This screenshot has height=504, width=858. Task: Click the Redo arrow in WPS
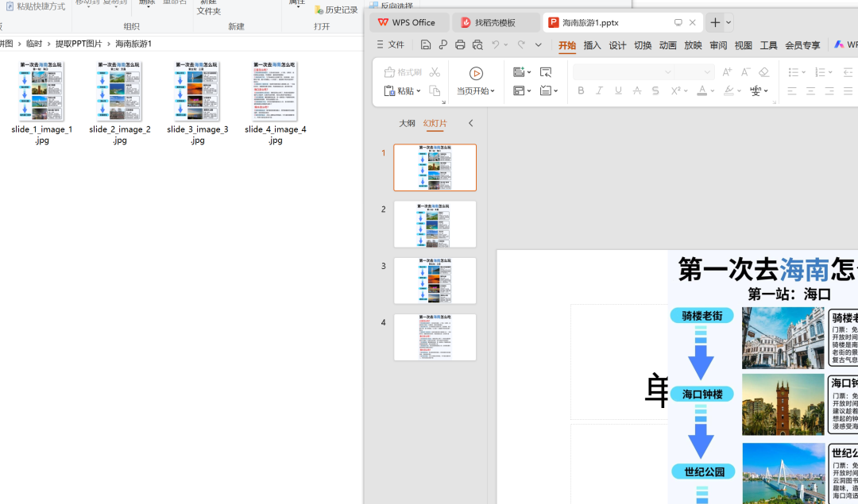[x=521, y=44]
